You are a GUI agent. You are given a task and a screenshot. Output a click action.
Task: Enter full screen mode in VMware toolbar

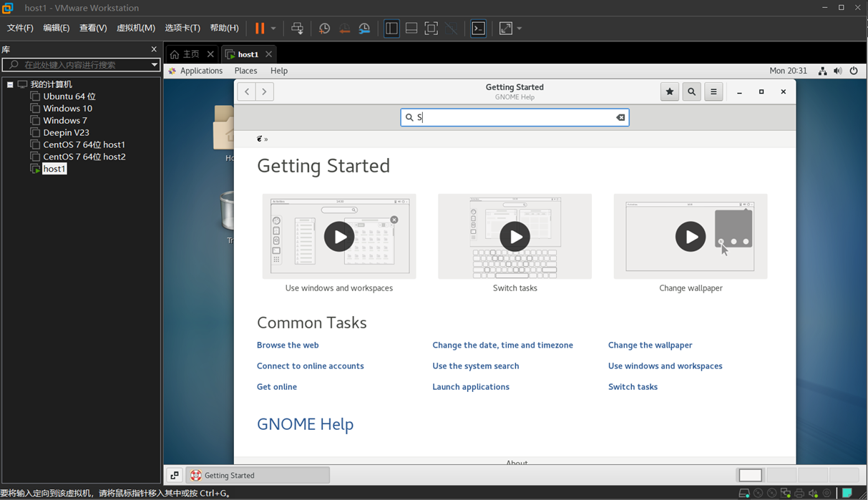click(x=431, y=29)
